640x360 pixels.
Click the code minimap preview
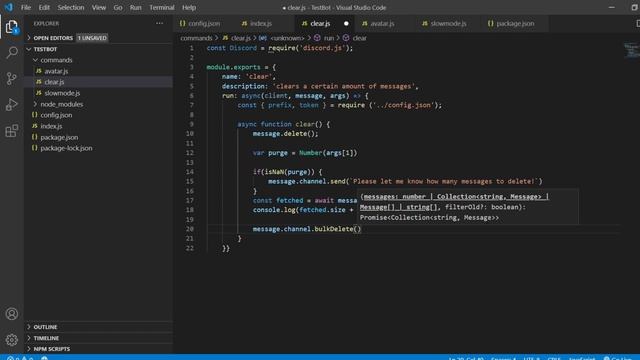tap(631, 51)
